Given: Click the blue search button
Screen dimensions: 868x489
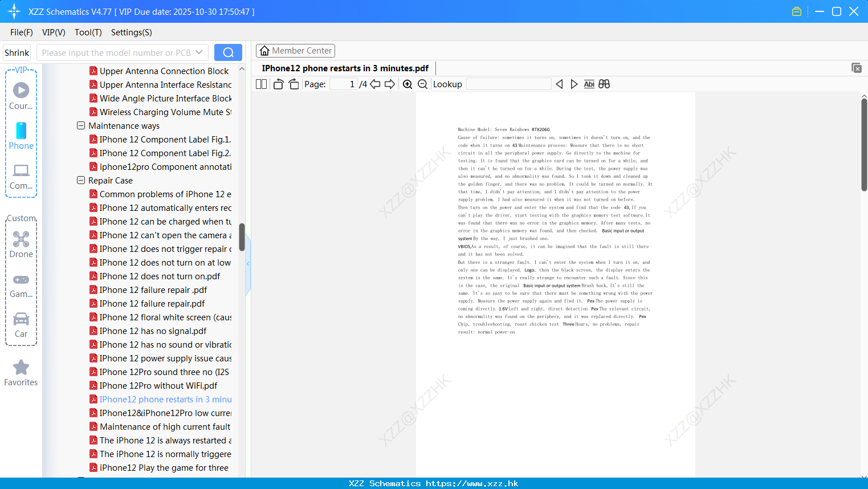Looking at the screenshot, I should [x=228, y=52].
